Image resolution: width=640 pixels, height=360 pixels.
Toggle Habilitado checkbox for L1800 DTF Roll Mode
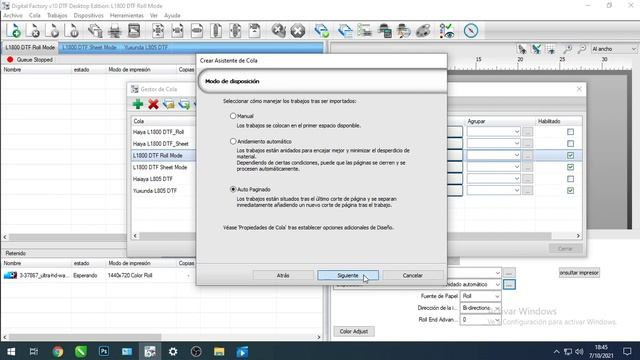point(570,156)
